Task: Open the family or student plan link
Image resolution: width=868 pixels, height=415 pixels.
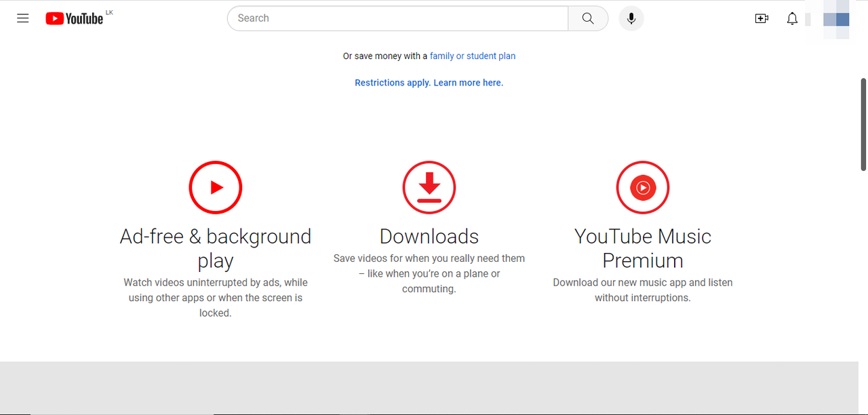Action: tap(473, 56)
